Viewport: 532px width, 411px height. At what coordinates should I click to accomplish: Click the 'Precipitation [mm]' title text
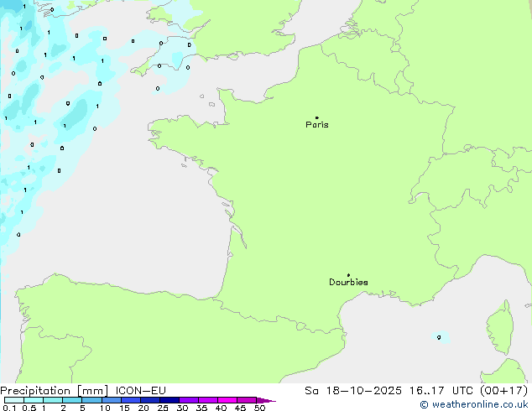pyautogui.click(x=55, y=391)
